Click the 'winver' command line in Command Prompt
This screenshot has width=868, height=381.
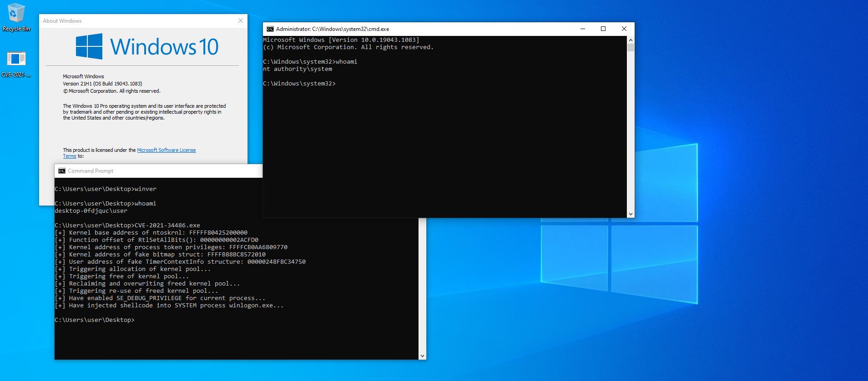pyautogui.click(x=106, y=189)
